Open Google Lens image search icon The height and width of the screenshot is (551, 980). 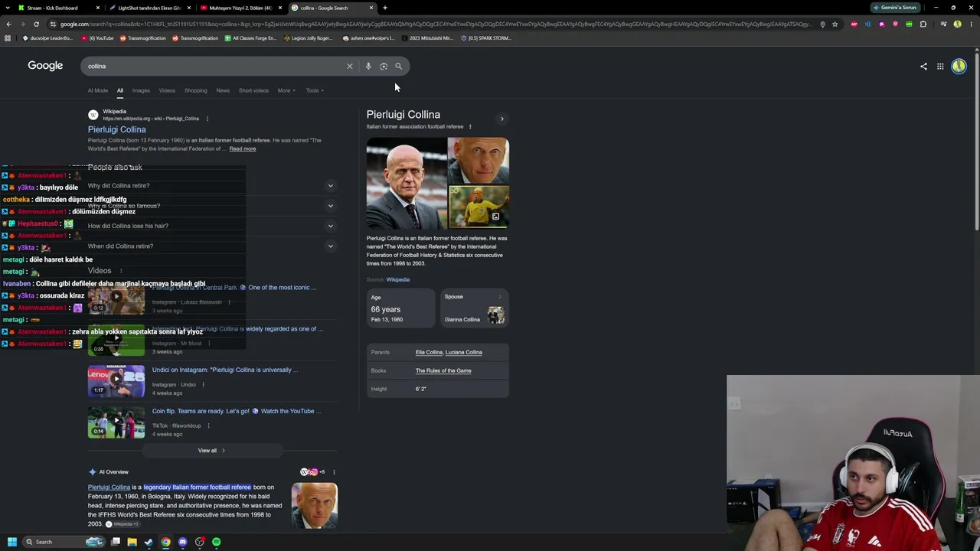point(384,66)
